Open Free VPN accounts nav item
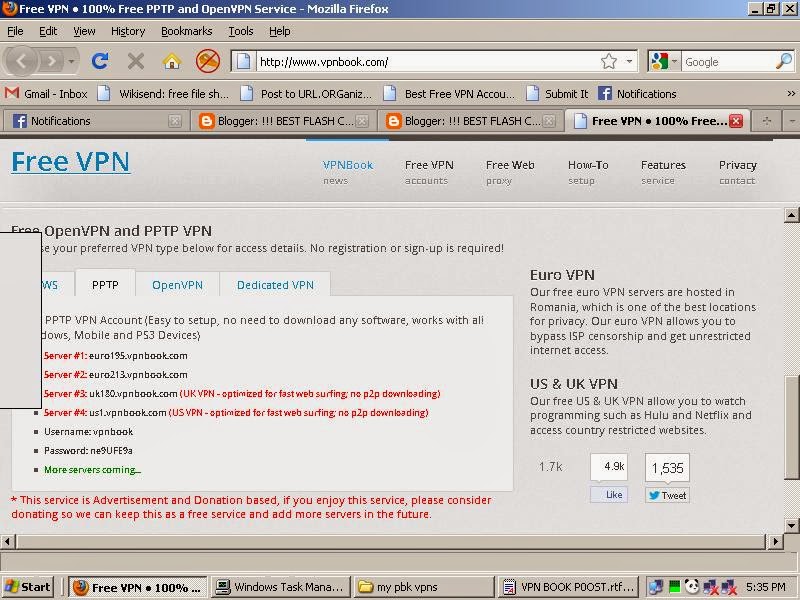This screenshot has height=600, width=800. pyautogui.click(x=429, y=172)
